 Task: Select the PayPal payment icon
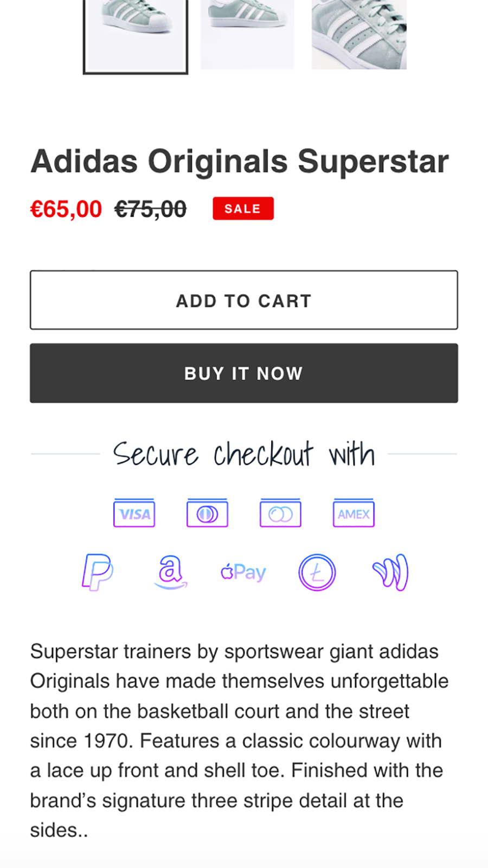[x=98, y=572]
